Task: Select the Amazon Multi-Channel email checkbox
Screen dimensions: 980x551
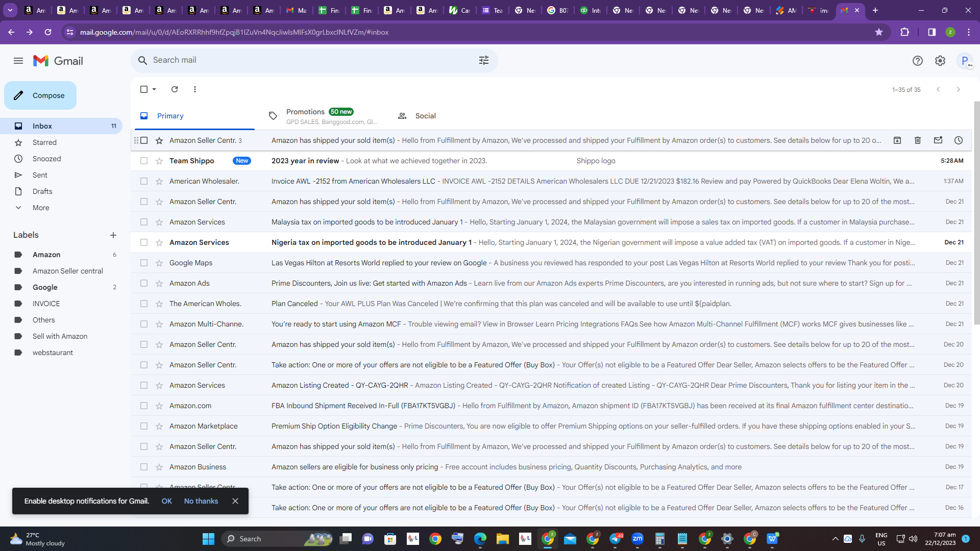Action: [144, 324]
